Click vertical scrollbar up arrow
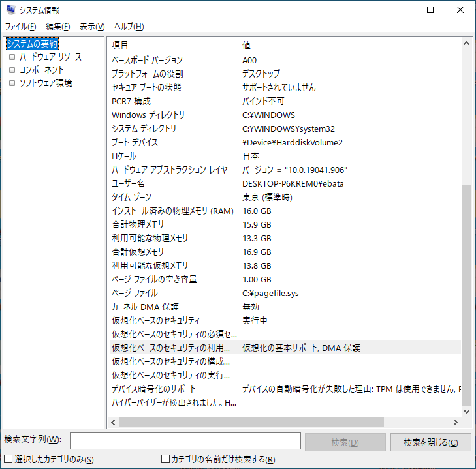476x469 pixels. click(x=466, y=44)
